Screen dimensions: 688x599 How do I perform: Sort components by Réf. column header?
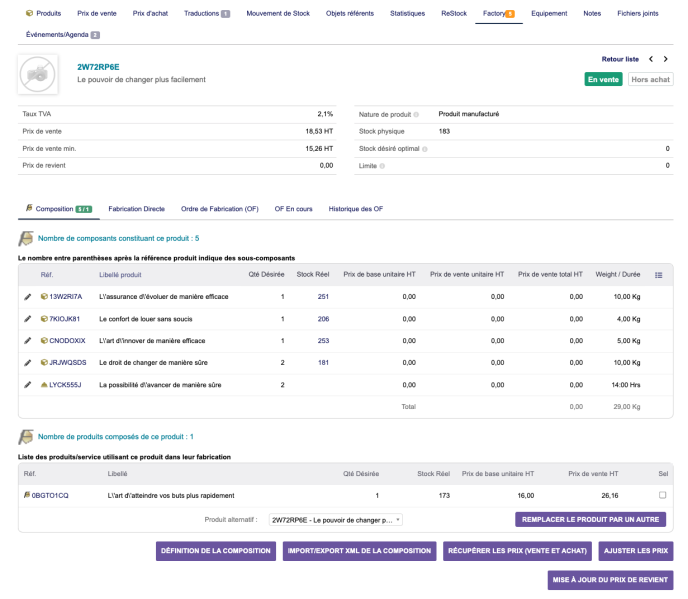(x=47, y=275)
